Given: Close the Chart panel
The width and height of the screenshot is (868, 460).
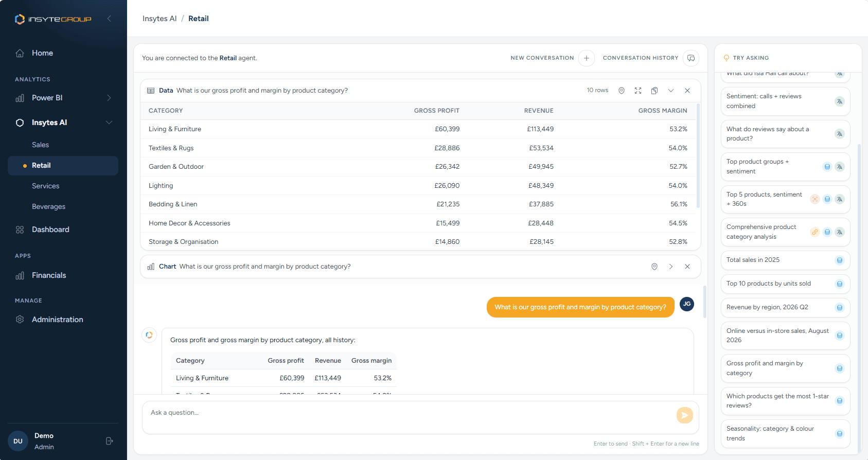Looking at the screenshot, I should (687, 267).
